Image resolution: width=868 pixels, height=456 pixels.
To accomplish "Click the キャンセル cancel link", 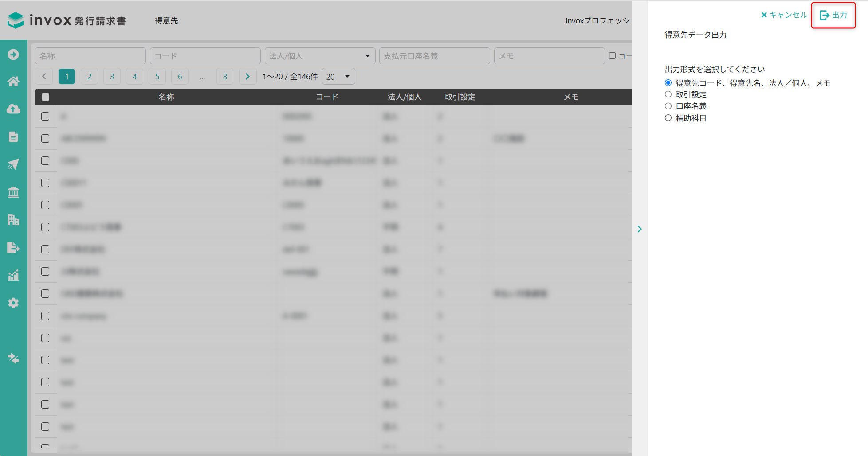I will click(x=784, y=15).
